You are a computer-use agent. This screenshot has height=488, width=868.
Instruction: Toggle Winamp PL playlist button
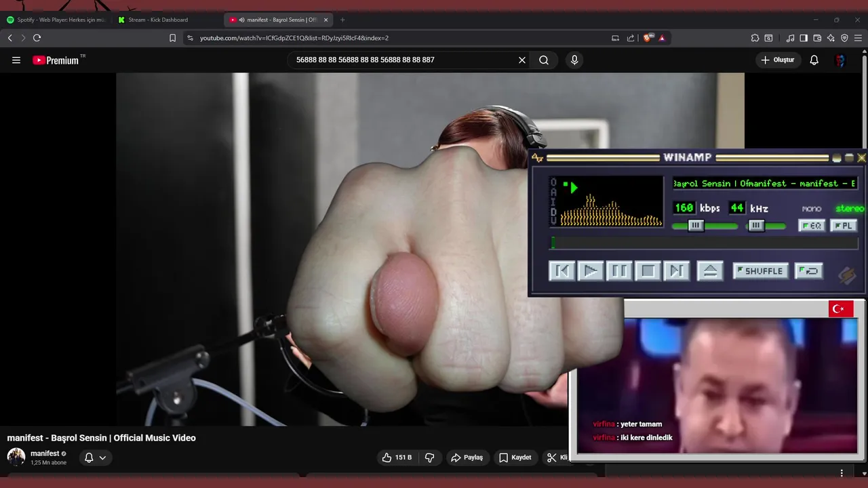click(x=844, y=226)
